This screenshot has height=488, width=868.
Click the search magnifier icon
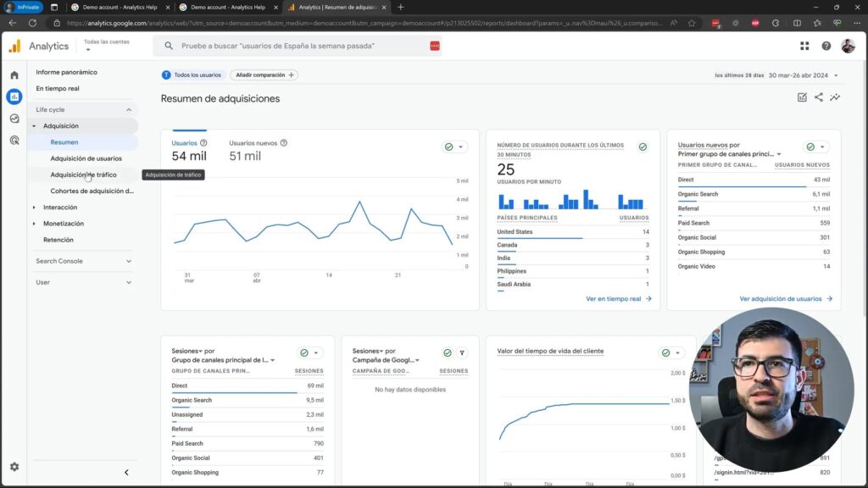click(x=169, y=46)
